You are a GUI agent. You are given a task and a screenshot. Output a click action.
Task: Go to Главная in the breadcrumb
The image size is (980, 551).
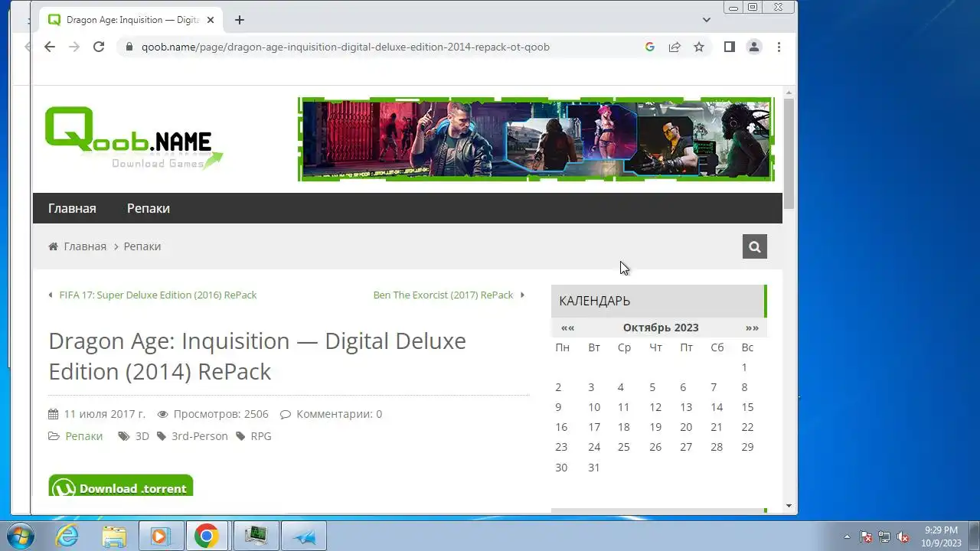coord(85,246)
